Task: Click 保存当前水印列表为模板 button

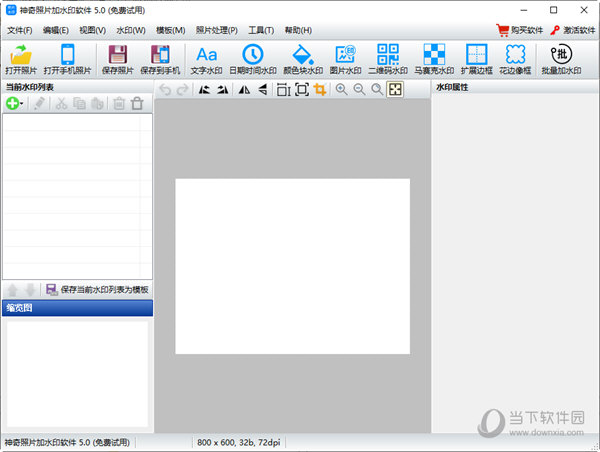Action: point(96,290)
